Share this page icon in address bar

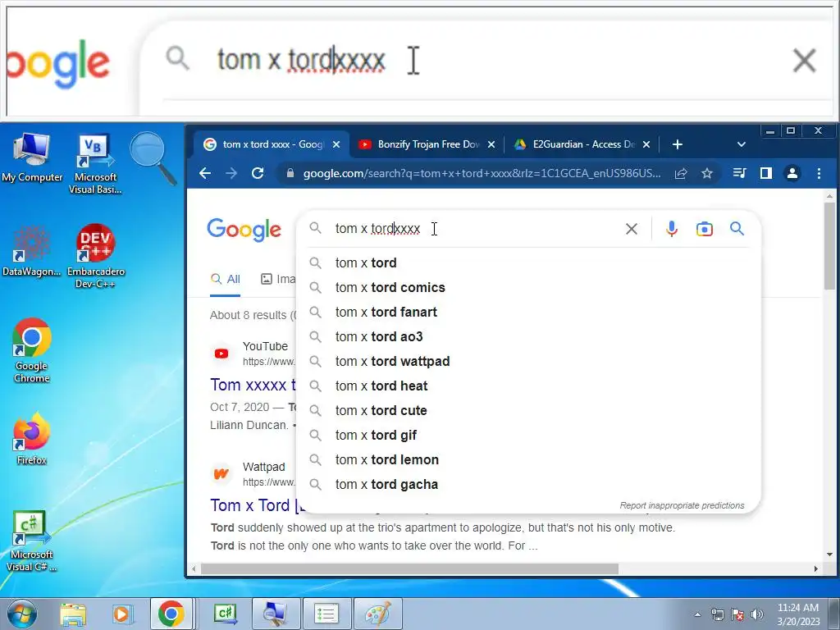681,173
